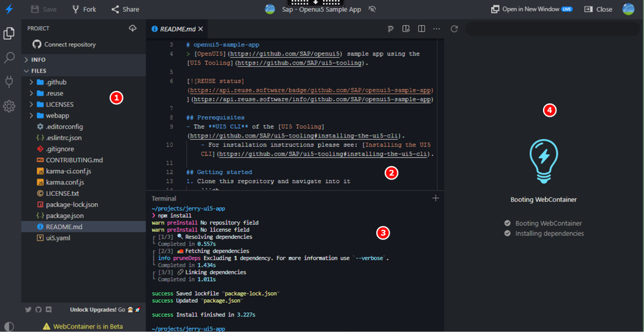The width and height of the screenshot is (644, 332).
Task: Expand the .github folder
Action: point(56,82)
